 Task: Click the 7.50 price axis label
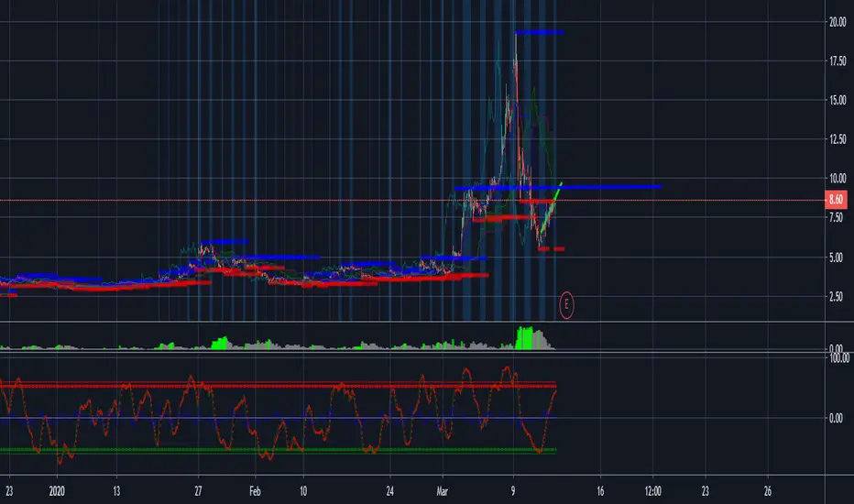pyautogui.click(x=836, y=217)
